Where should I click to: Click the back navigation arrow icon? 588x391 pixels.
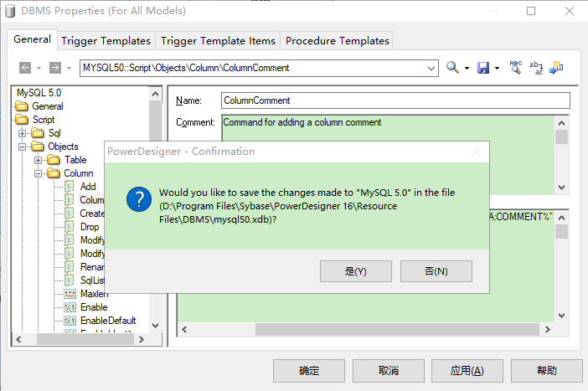point(25,68)
